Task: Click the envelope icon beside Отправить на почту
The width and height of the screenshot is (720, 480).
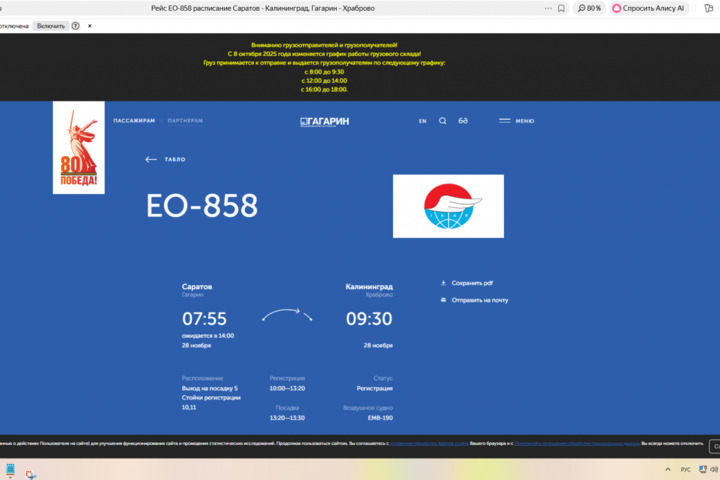Action: pyautogui.click(x=443, y=300)
